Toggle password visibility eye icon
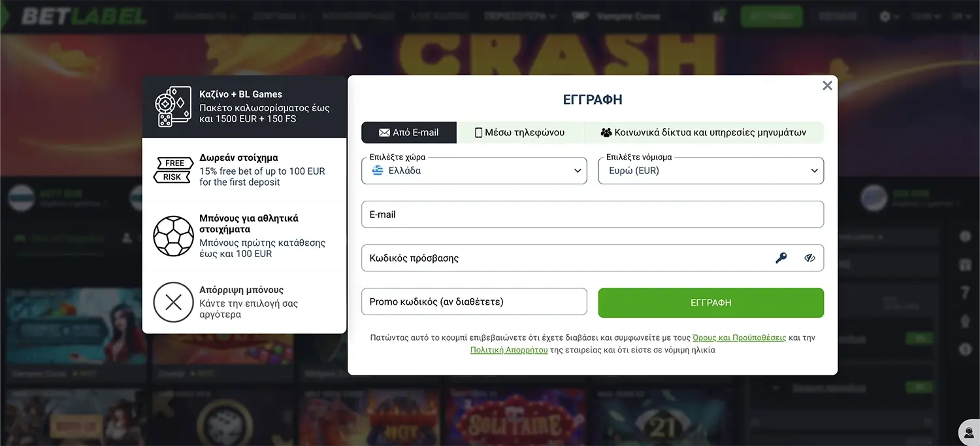The width and height of the screenshot is (980, 446). pos(810,258)
